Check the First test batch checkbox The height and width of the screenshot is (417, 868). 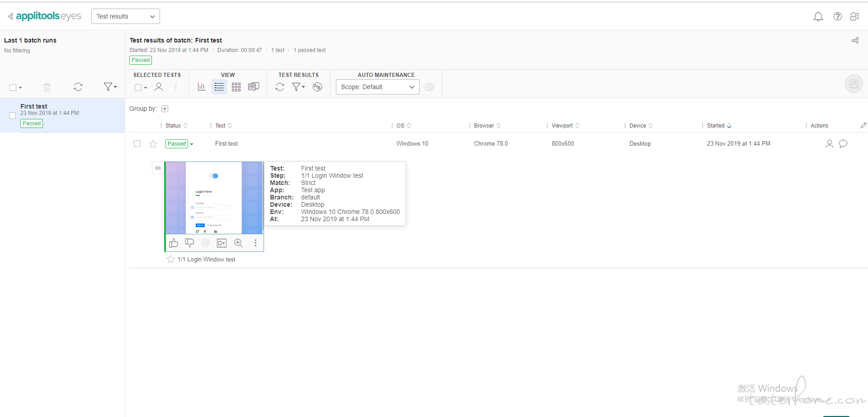pos(13,116)
